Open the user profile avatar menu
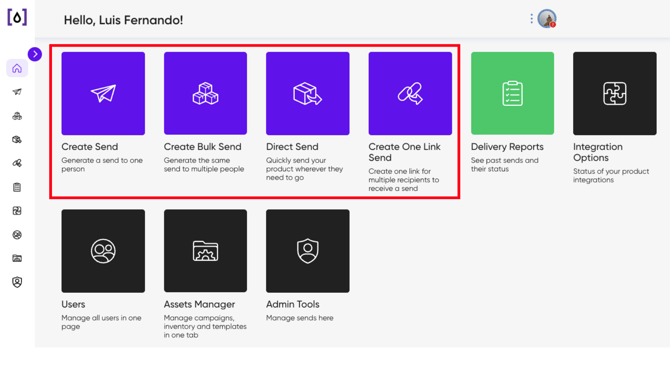The image size is (670, 376). tap(547, 19)
